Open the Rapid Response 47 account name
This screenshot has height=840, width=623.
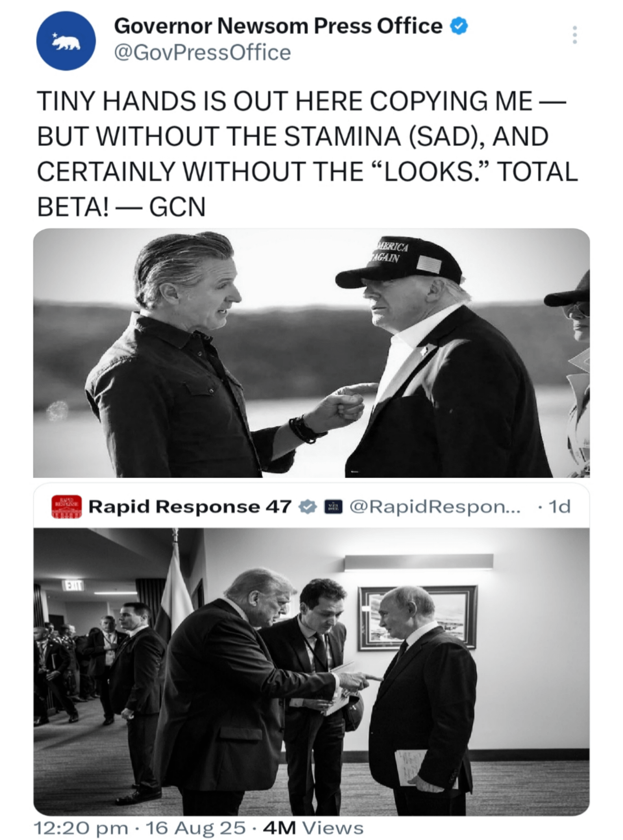pyautogui.click(x=190, y=507)
